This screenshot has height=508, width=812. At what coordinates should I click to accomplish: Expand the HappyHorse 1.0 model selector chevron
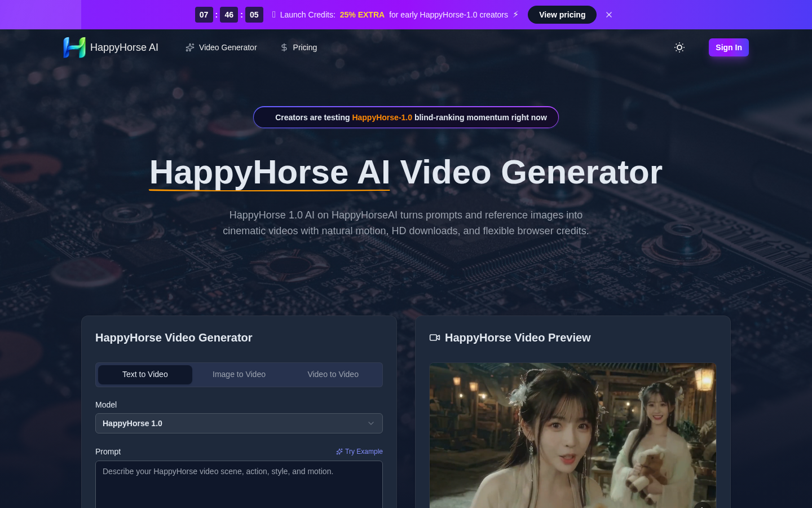tap(371, 423)
